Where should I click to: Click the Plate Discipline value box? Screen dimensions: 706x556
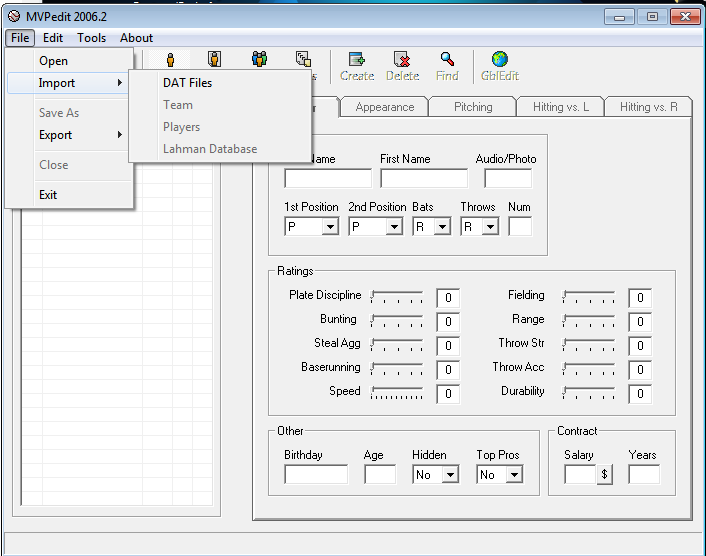click(x=448, y=298)
